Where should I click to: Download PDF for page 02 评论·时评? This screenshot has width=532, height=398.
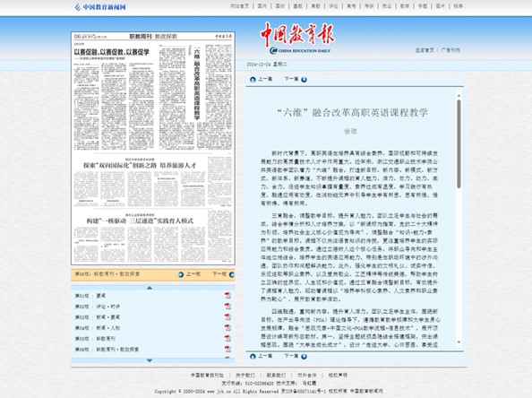pyautogui.click(x=227, y=307)
